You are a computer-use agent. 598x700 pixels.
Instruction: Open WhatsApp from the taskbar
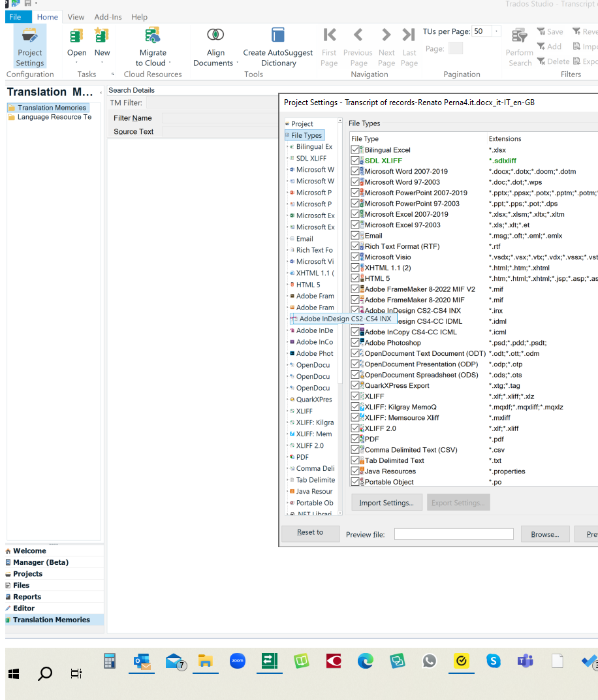point(430,661)
